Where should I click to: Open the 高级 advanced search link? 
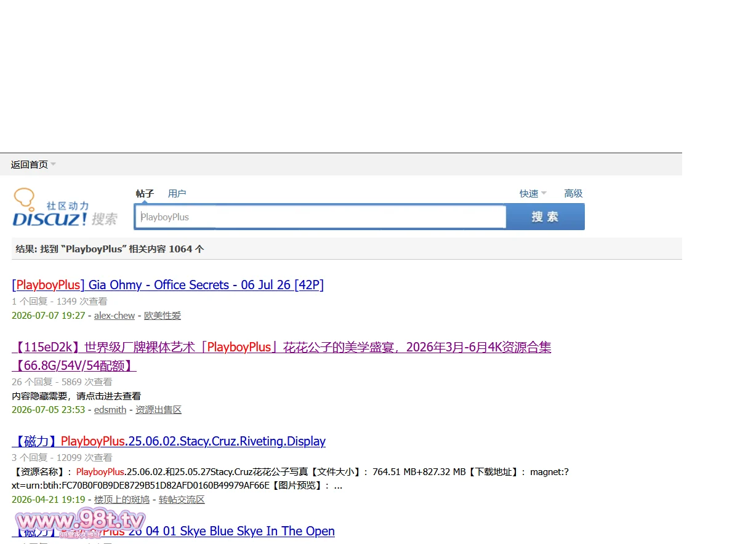point(573,193)
